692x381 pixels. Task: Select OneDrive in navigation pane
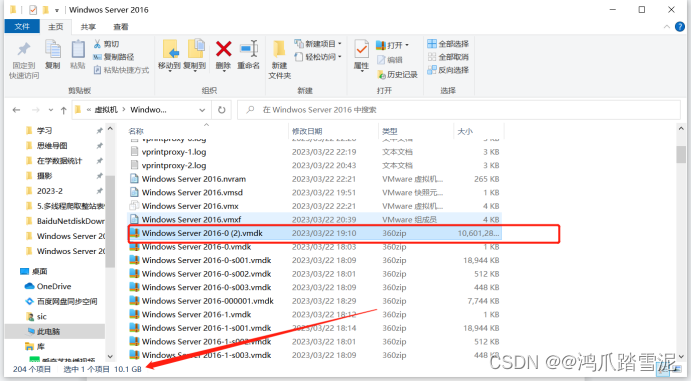(x=53, y=286)
